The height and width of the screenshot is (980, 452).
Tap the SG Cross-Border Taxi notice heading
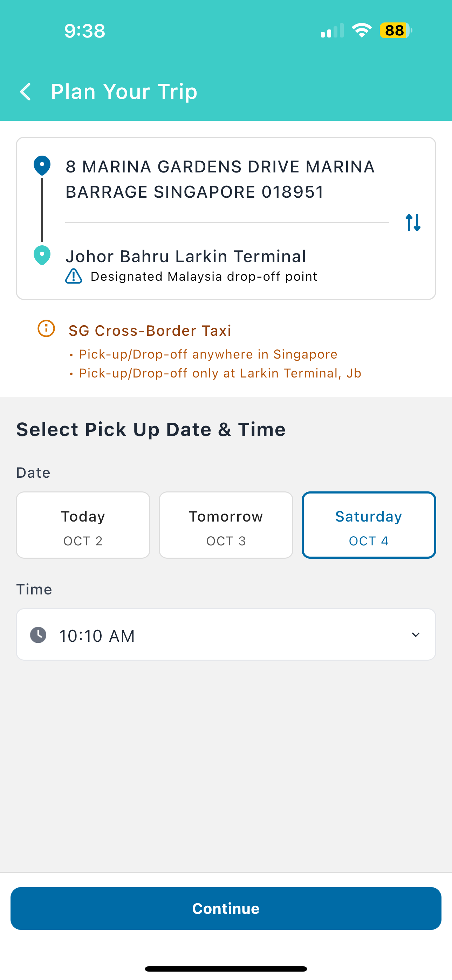click(x=150, y=331)
